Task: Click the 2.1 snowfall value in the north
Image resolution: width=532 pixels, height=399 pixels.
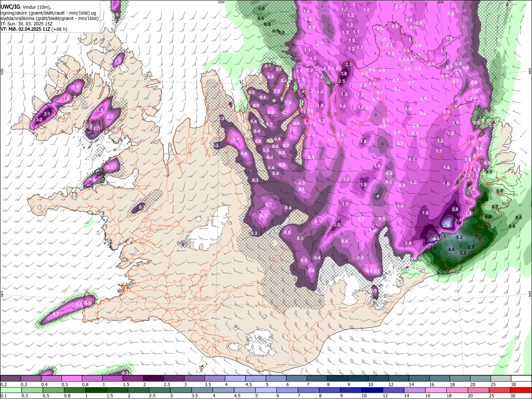Action: (349, 64)
